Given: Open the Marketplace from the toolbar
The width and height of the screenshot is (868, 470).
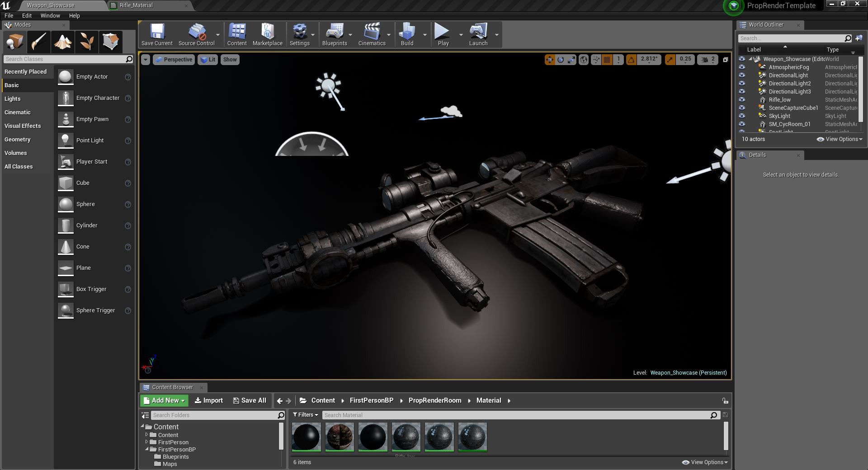Looking at the screenshot, I should click(x=267, y=34).
